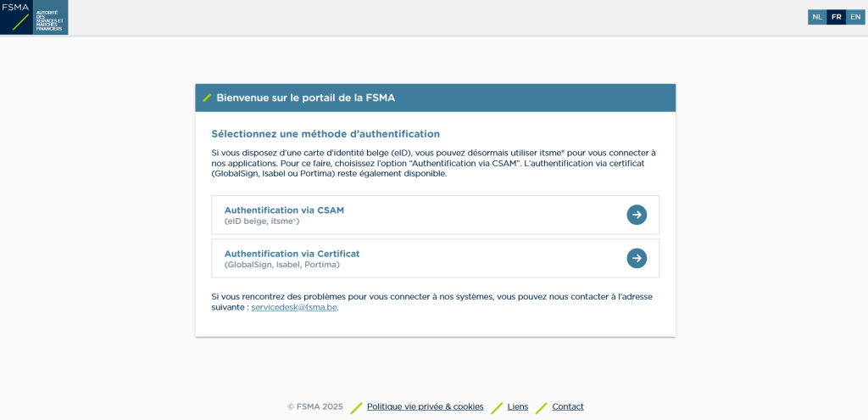Image resolution: width=868 pixels, height=420 pixels.
Task: Click the green slash before Politique vie privée
Action: (357, 407)
